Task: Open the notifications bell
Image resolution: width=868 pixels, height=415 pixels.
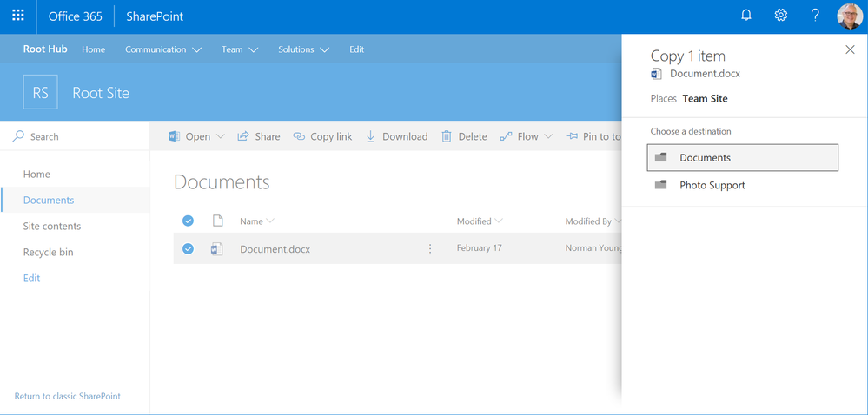Action: (x=746, y=16)
